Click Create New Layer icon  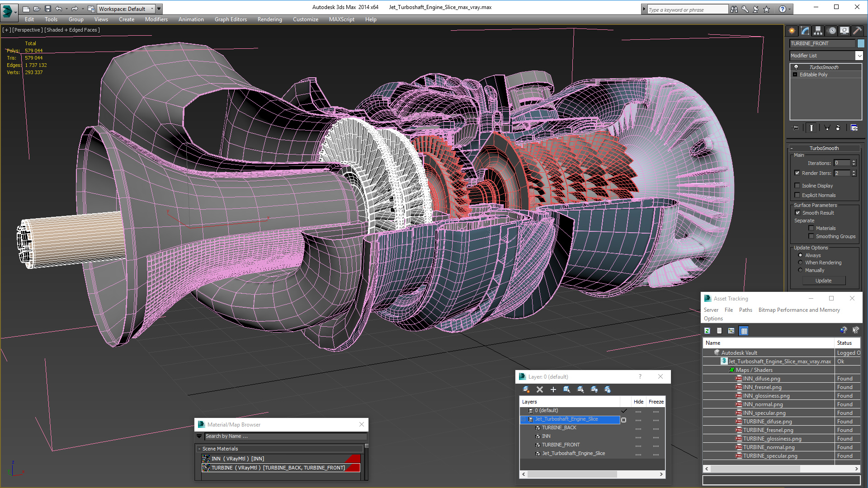click(x=526, y=389)
